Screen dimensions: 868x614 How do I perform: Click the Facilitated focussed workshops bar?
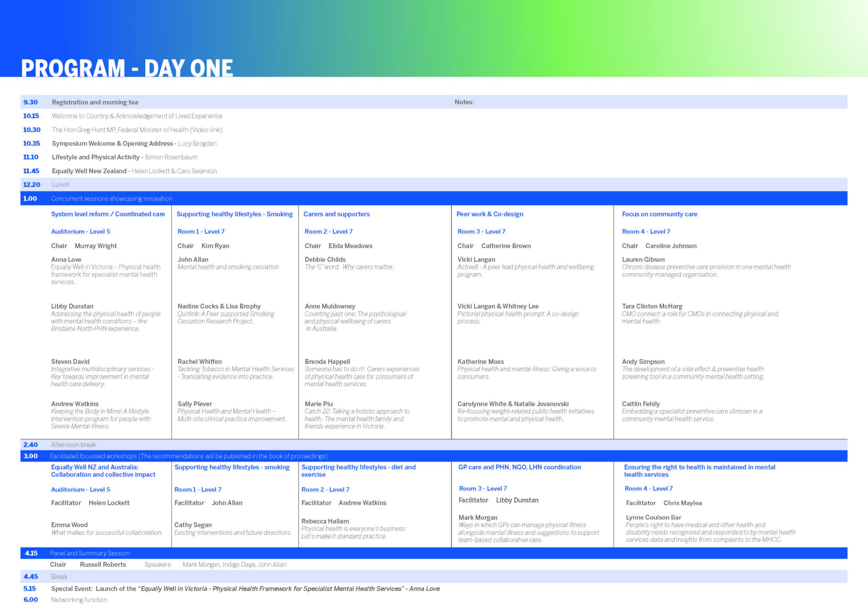pyautogui.click(x=188, y=456)
